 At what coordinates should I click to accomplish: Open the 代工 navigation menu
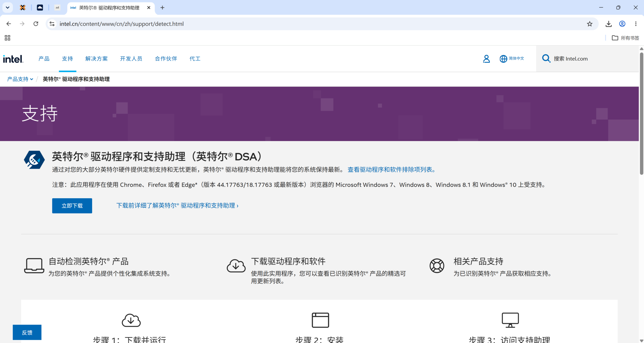[195, 59]
